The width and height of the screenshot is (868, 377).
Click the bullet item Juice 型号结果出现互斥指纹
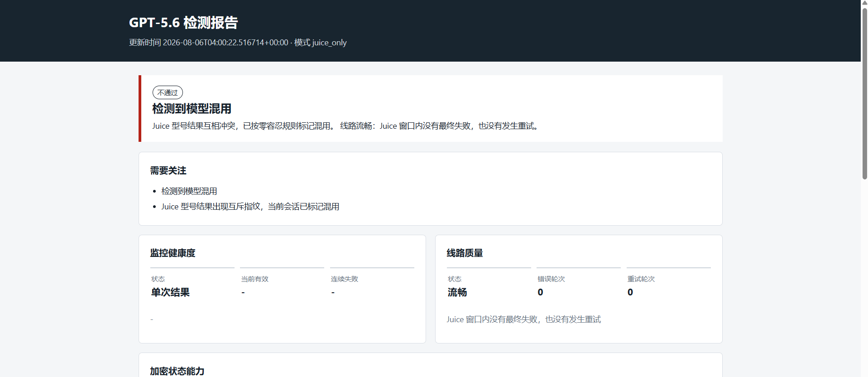pyautogui.click(x=250, y=207)
